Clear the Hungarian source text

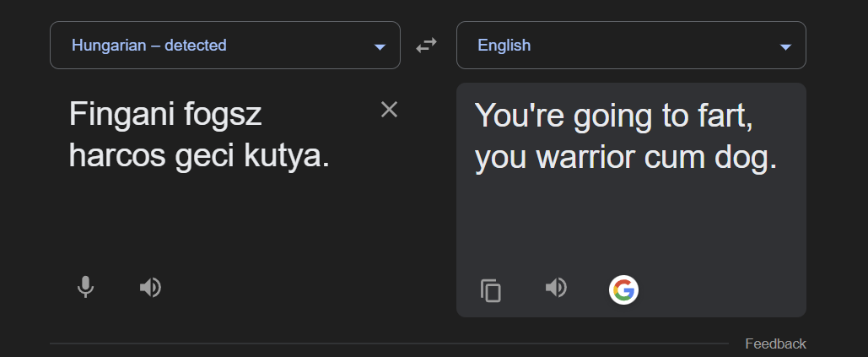(389, 110)
